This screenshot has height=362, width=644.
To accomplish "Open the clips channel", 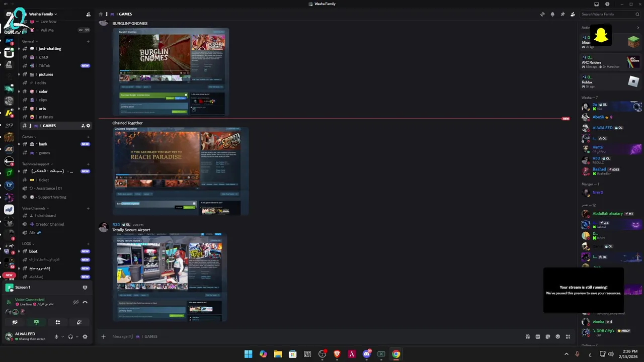I will tap(56, 100).
